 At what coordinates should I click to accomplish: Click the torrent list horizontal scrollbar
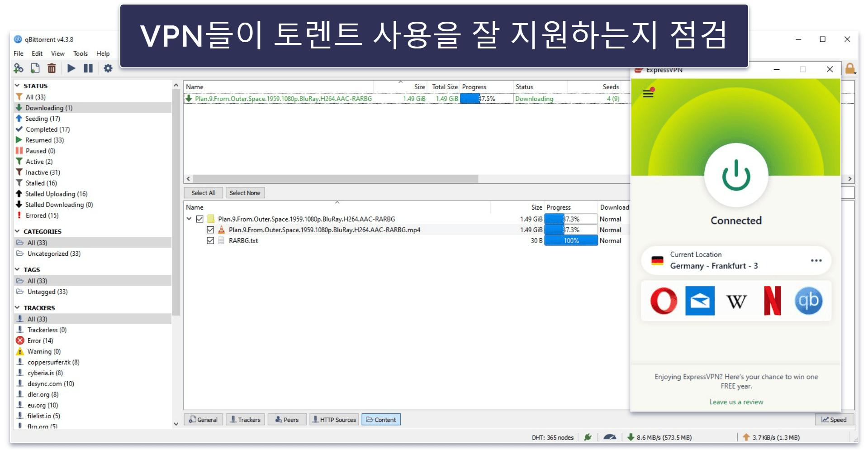point(336,179)
